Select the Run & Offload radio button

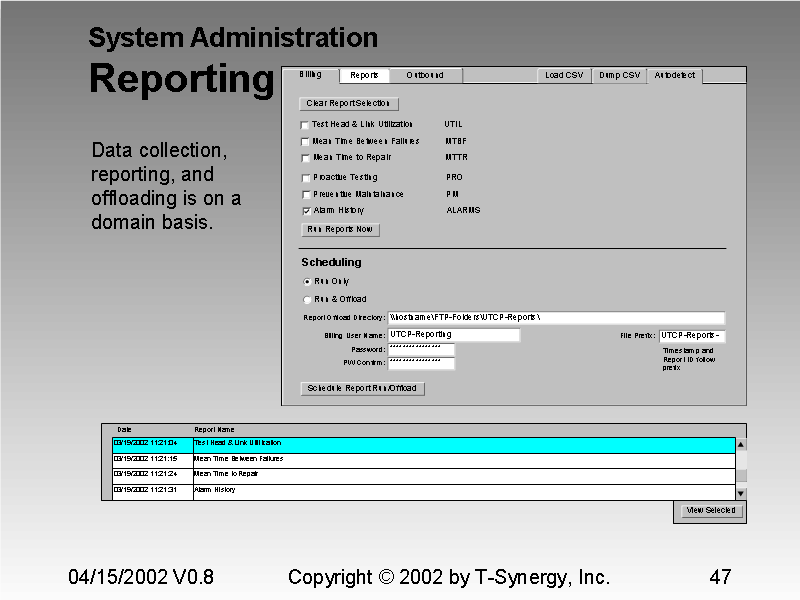tap(308, 298)
